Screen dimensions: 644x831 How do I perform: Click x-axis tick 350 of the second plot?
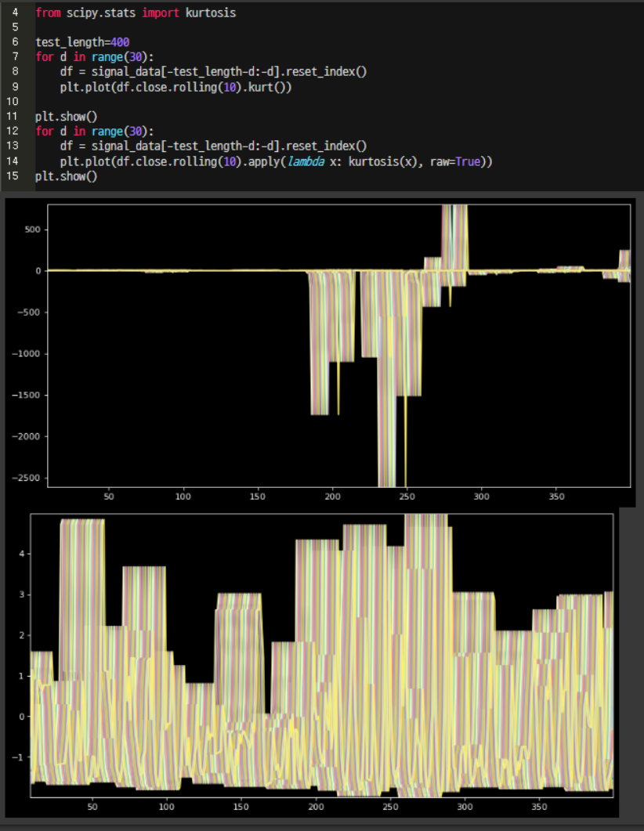[x=540, y=807]
